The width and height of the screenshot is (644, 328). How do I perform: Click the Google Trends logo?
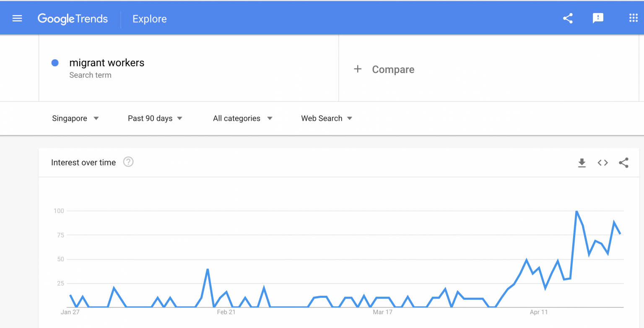point(73,19)
